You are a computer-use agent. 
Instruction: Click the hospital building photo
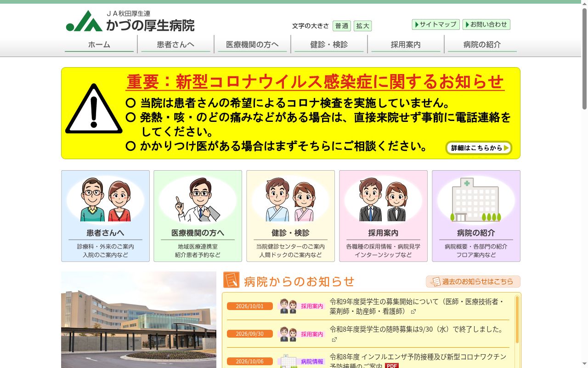pyautogui.click(x=139, y=320)
